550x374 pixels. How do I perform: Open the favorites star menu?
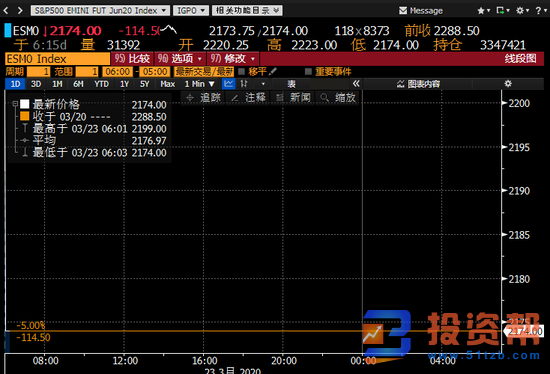coord(484,11)
